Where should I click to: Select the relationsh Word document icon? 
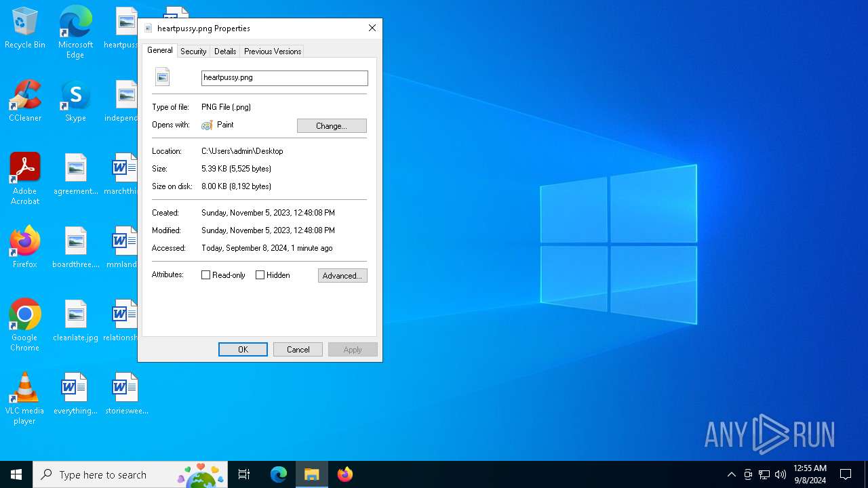tap(123, 320)
